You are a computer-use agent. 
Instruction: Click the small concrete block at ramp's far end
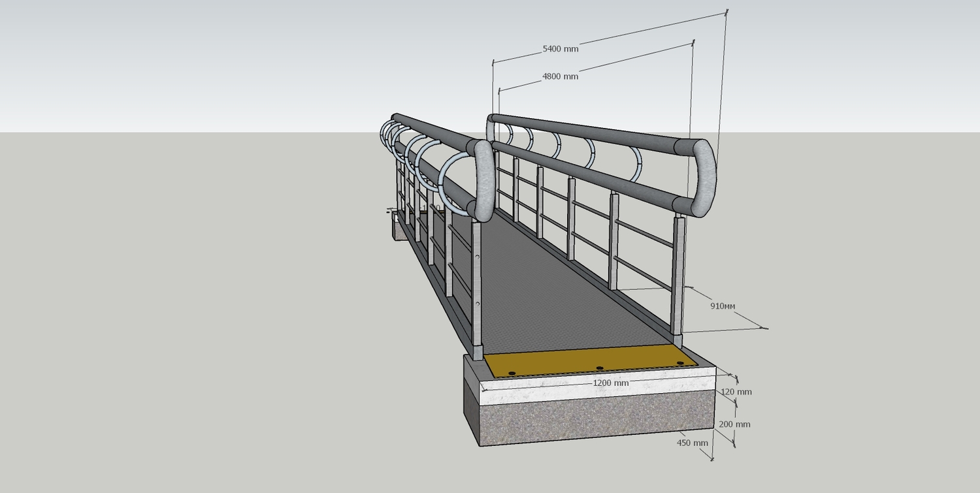coord(400,229)
